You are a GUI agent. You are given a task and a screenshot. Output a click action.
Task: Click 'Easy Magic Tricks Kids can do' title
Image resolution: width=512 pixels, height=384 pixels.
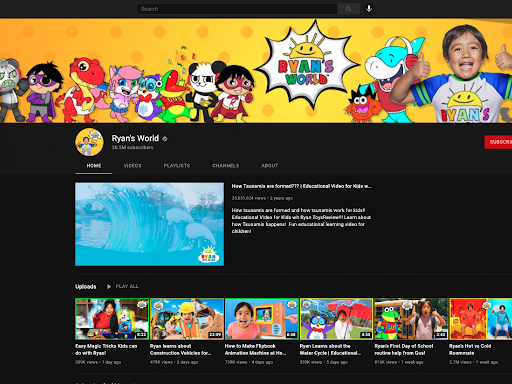pyautogui.click(x=106, y=350)
